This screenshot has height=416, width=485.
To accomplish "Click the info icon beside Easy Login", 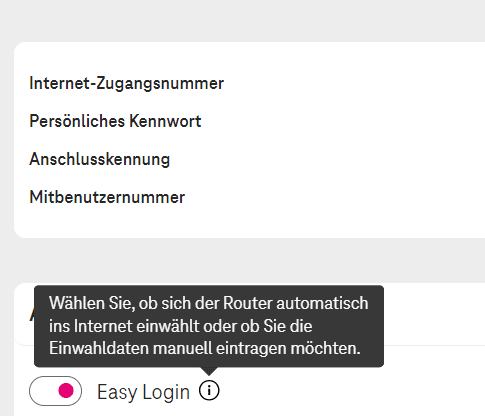I will (209, 390).
